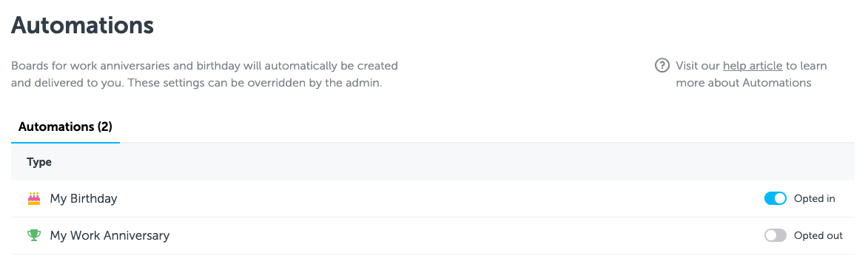Opt out of My Birthday automation
Image resolution: width=868 pixels, height=270 pixels.
point(775,199)
